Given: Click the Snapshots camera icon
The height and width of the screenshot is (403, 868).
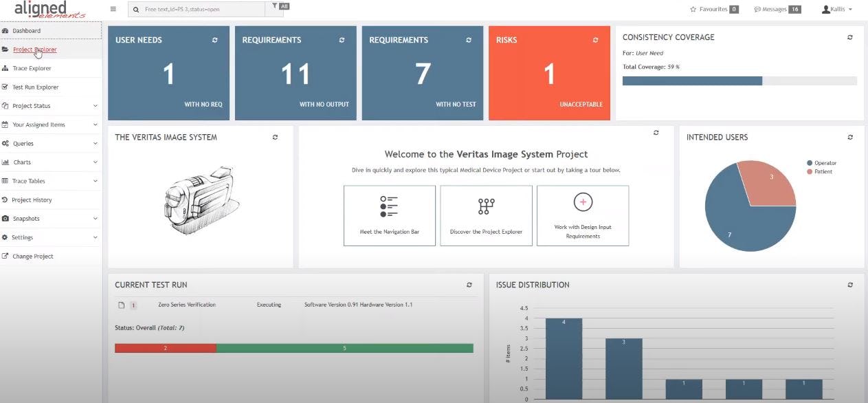Looking at the screenshot, I should point(8,218).
